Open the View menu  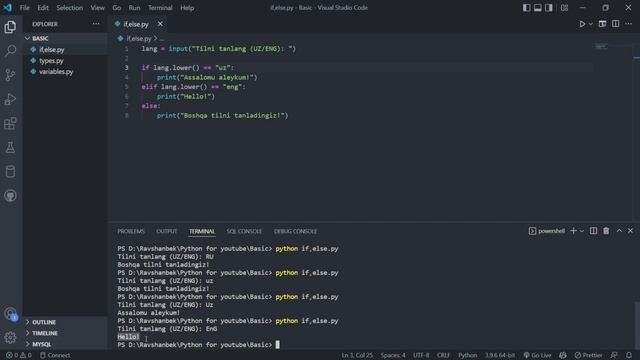point(98,8)
